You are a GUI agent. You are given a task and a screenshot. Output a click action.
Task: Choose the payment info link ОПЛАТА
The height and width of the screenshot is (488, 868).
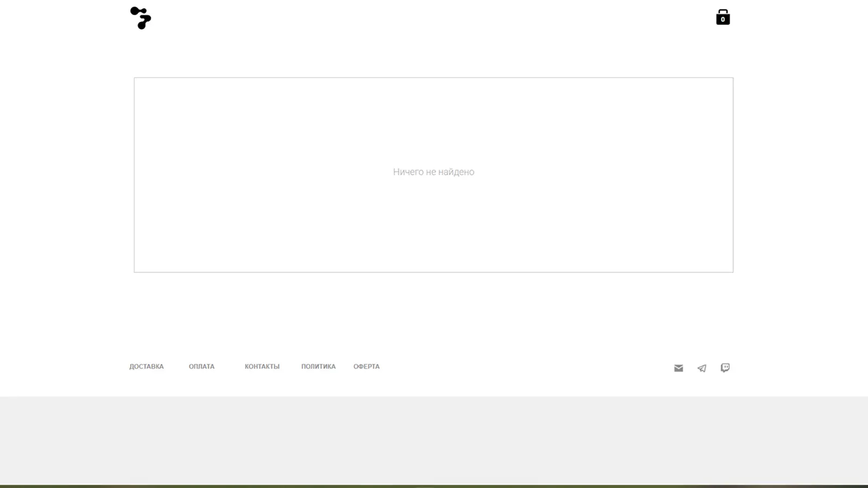click(201, 367)
